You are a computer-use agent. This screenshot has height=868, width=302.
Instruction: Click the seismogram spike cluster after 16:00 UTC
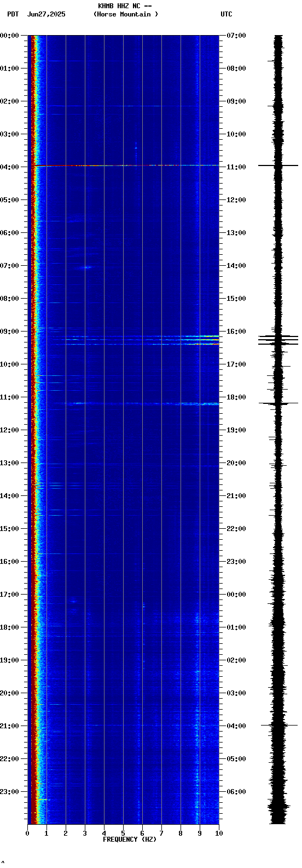tap(278, 340)
